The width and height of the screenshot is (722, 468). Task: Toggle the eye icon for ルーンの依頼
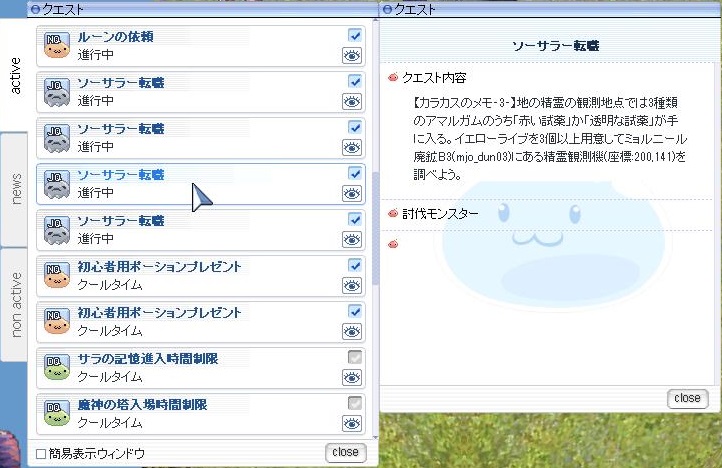352,56
